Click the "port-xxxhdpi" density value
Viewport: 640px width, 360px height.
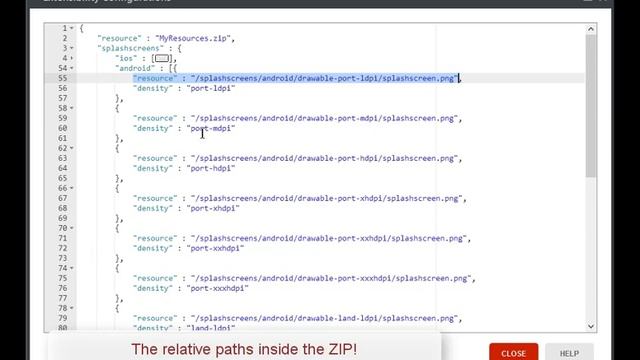point(218,288)
